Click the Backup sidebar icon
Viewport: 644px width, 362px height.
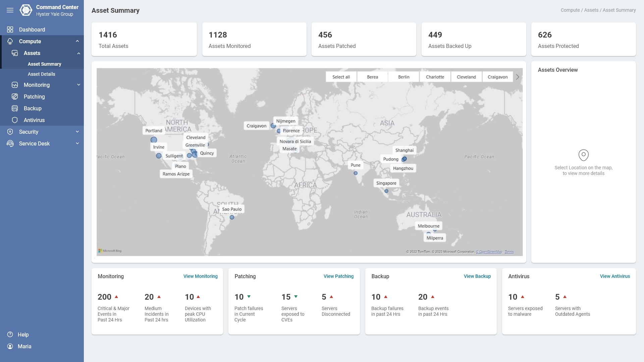15,108
